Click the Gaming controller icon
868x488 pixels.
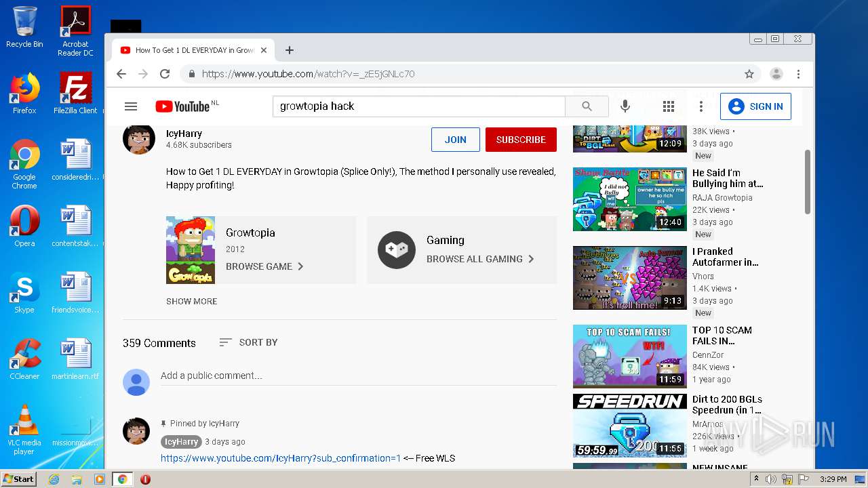point(397,250)
